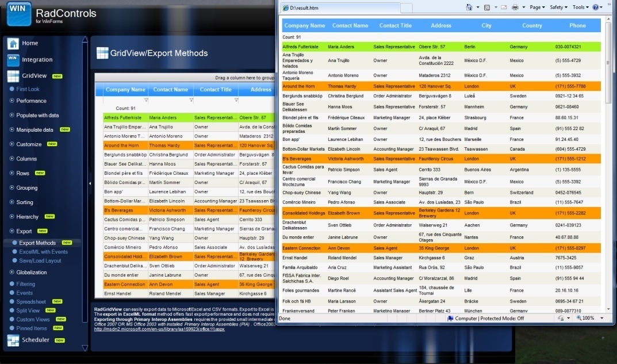Click the Home icon in sidebar
This screenshot has width=617, height=364.
[13, 44]
